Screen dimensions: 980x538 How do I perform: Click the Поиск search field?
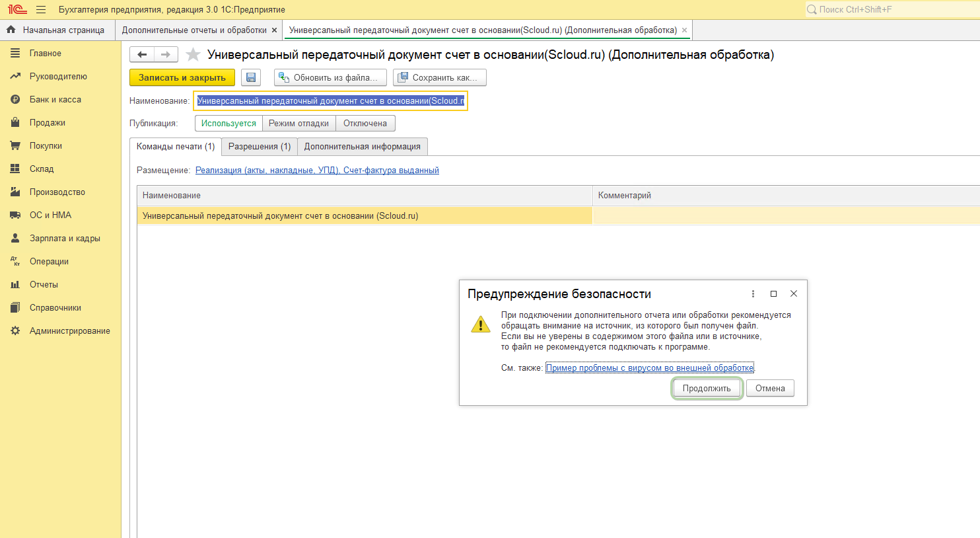(892, 10)
